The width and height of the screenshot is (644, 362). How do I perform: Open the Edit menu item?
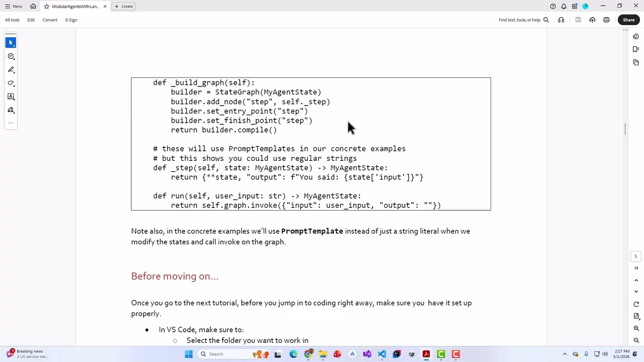pyautogui.click(x=31, y=20)
